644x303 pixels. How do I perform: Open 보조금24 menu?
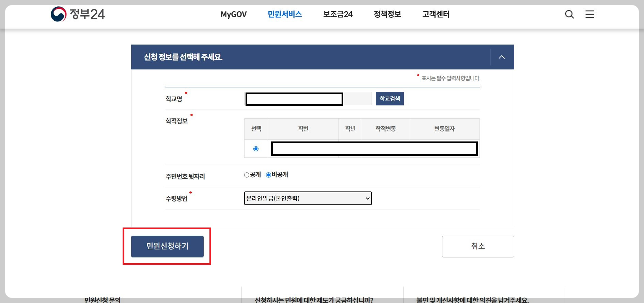tap(338, 14)
